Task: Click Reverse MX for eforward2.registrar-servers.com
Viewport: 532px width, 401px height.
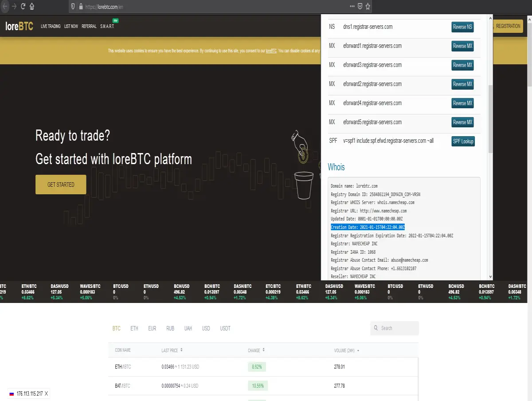Action: click(x=462, y=84)
